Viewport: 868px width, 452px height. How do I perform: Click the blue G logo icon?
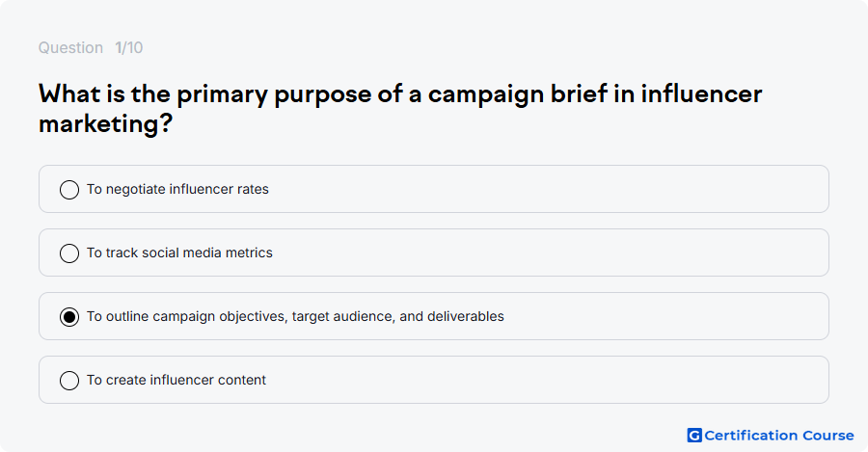point(694,436)
